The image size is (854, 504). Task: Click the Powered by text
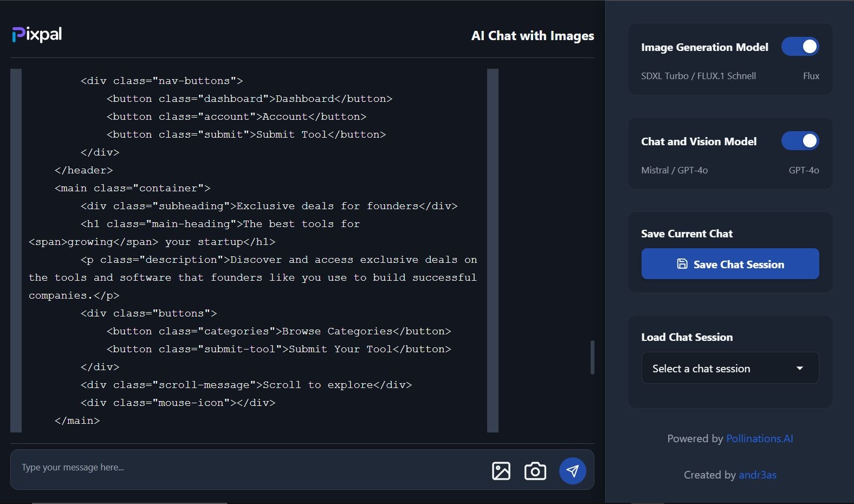695,438
